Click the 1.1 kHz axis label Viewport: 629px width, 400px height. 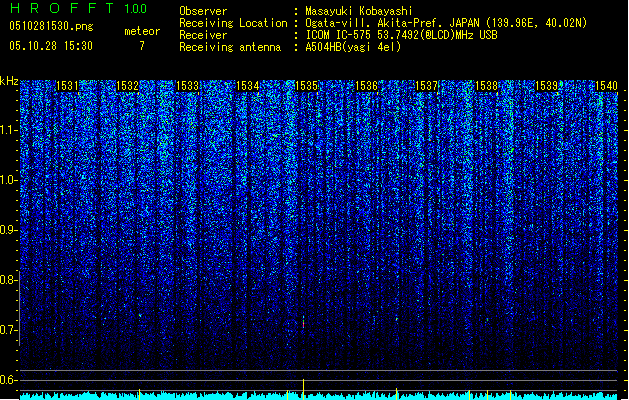pos(9,130)
